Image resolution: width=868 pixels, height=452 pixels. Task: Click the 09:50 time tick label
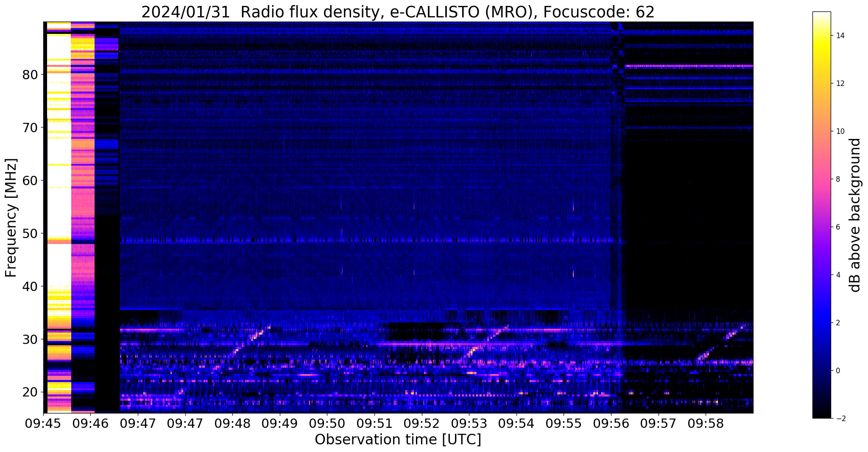(x=327, y=424)
